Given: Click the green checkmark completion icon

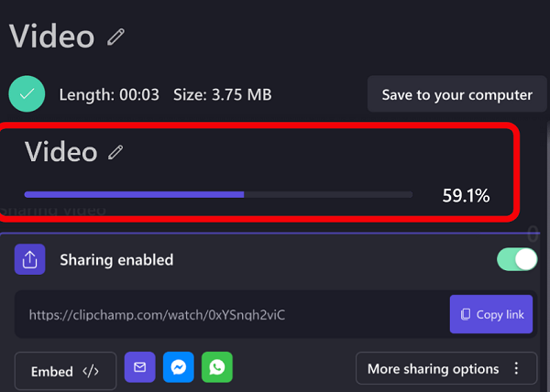Looking at the screenshot, I should coord(27,94).
